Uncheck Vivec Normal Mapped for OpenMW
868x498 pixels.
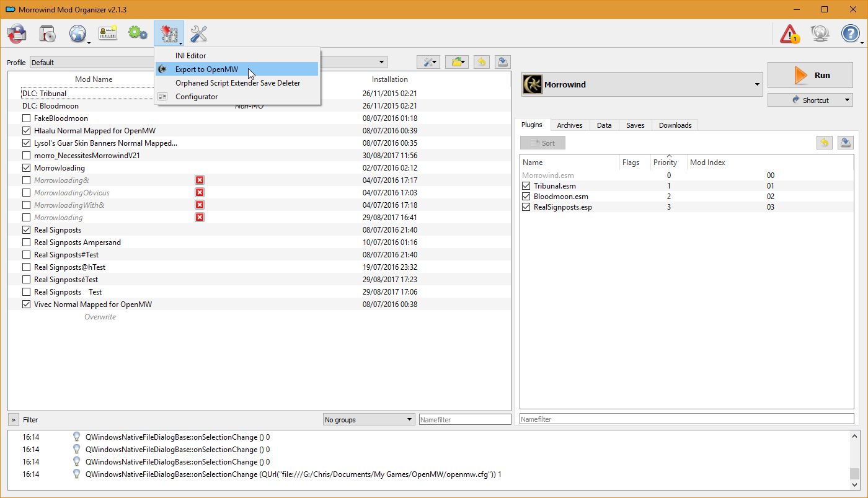26,304
